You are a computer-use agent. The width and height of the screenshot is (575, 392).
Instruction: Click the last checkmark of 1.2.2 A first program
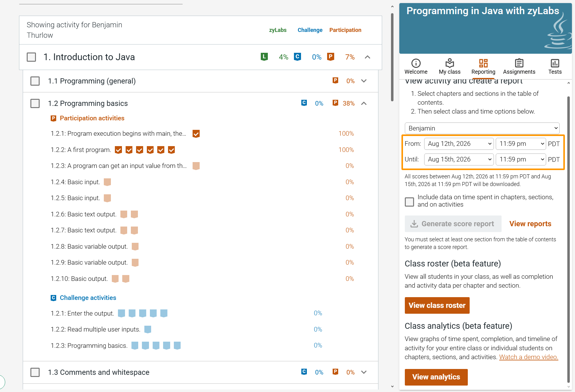tap(171, 150)
